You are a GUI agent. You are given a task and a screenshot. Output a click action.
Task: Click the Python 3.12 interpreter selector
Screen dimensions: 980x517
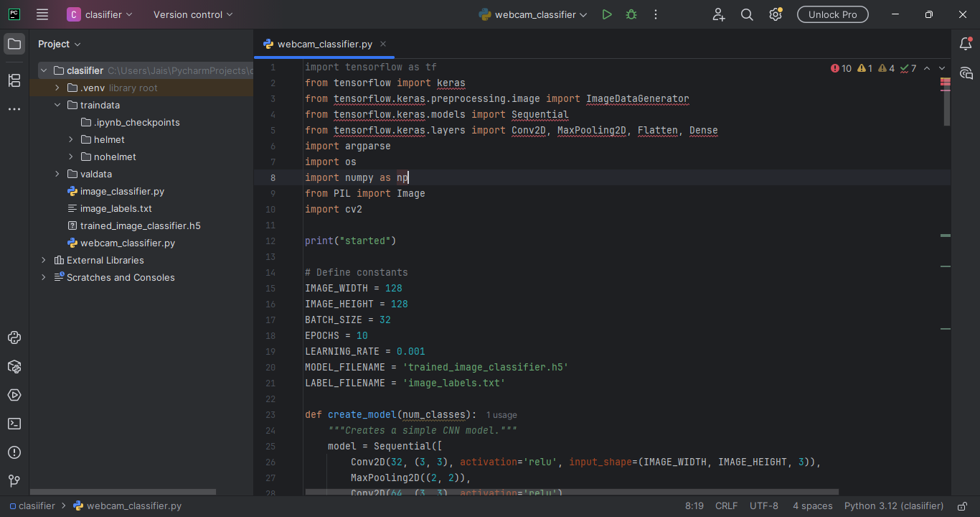[893, 506]
